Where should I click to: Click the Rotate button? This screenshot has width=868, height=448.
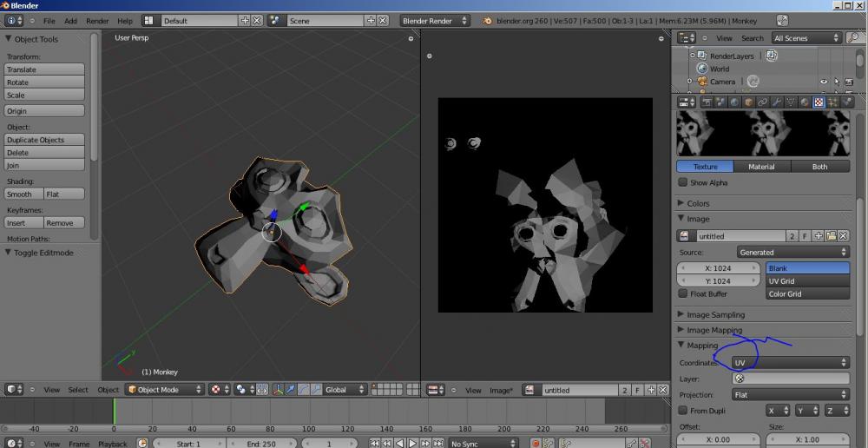44,82
